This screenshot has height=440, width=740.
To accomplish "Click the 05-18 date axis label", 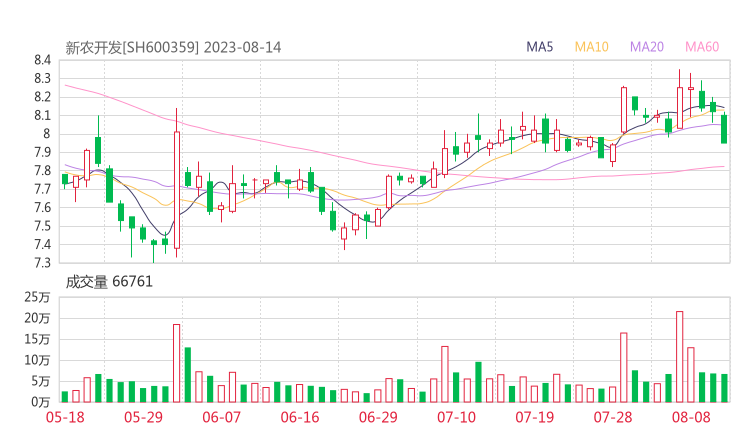I will pos(65,417).
